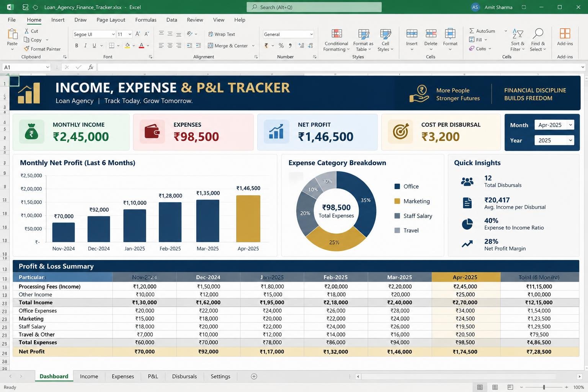
Task: Click the fill color bucket swatch
Action: click(127, 46)
